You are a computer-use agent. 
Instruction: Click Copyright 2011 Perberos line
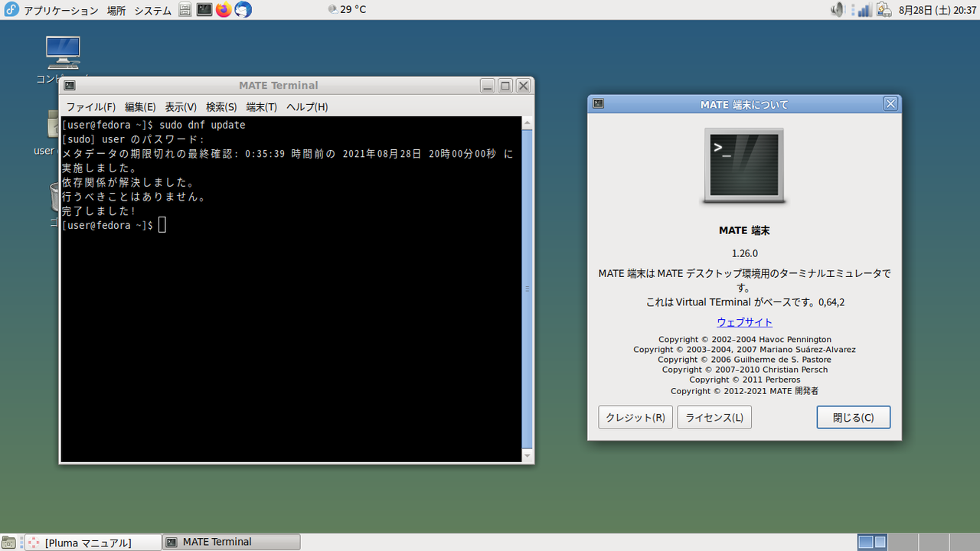tap(744, 380)
